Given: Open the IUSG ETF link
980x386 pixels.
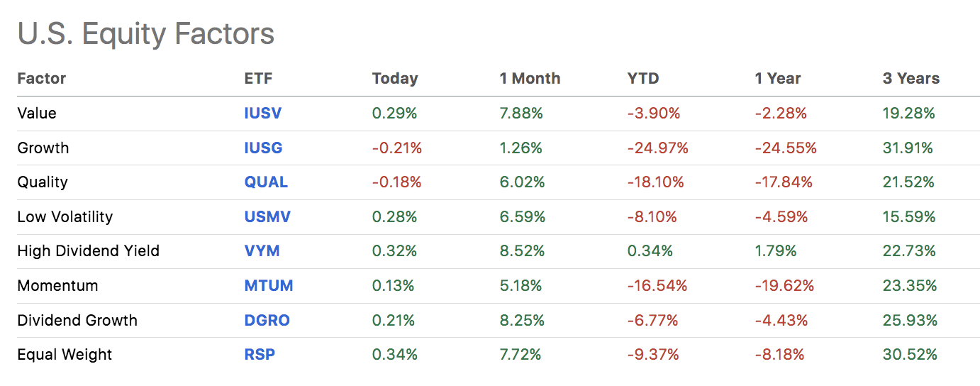Looking at the screenshot, I should click(263, 148).
